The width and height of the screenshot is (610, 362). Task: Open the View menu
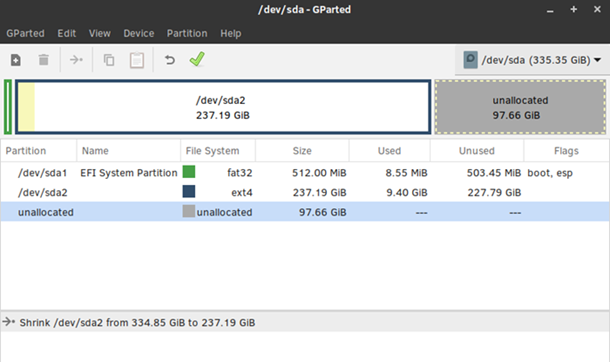point(100,33)
